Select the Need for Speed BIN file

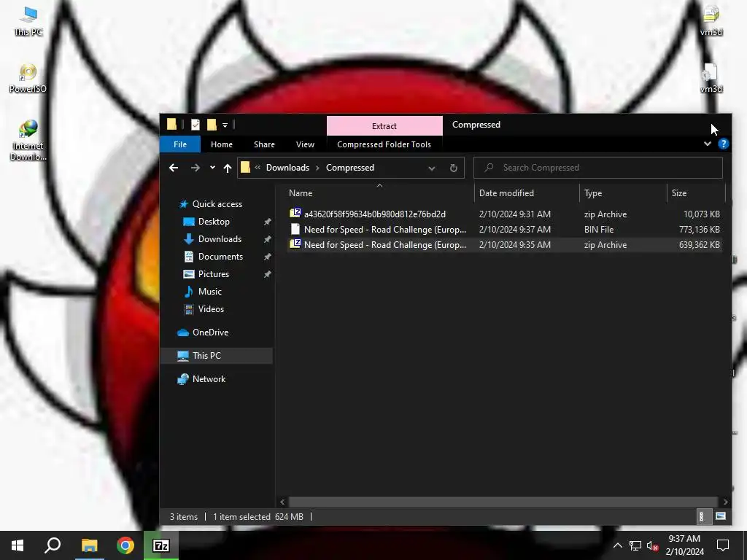tap(504, 230)
